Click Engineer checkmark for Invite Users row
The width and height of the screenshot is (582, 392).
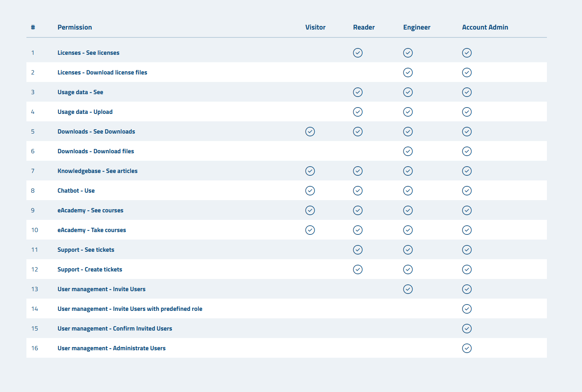click(x=408, y=289)
